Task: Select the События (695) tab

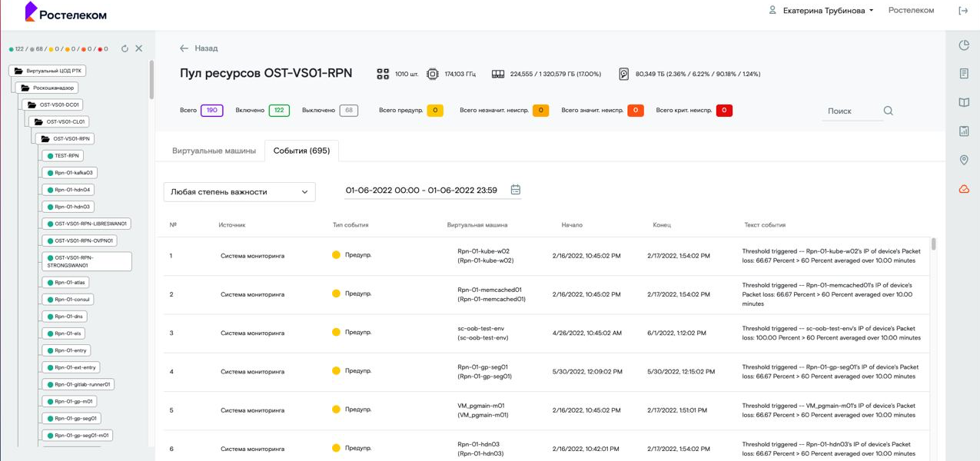Action: (x=301, y=151)
